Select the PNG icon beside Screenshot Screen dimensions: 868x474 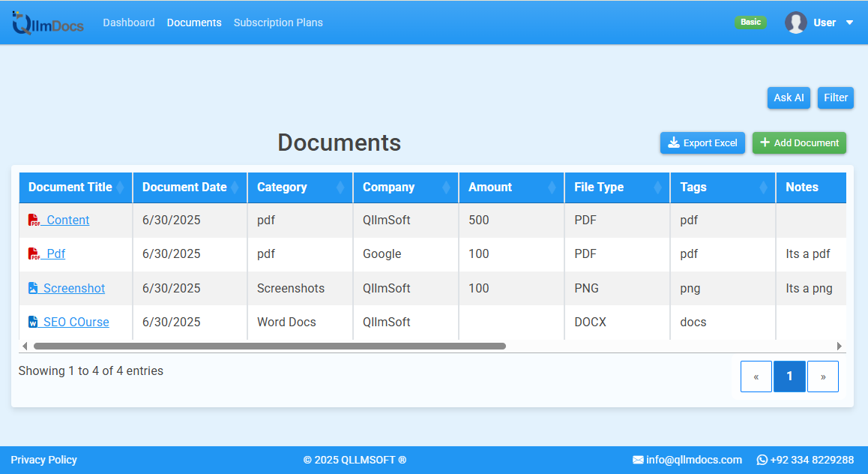[31, 288]
